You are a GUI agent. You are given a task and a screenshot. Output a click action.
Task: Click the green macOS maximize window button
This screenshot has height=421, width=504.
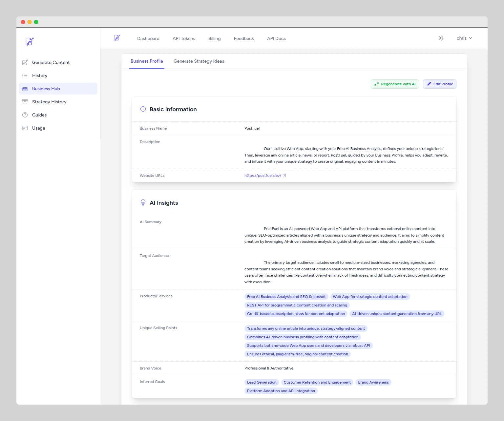coord(36,22)
